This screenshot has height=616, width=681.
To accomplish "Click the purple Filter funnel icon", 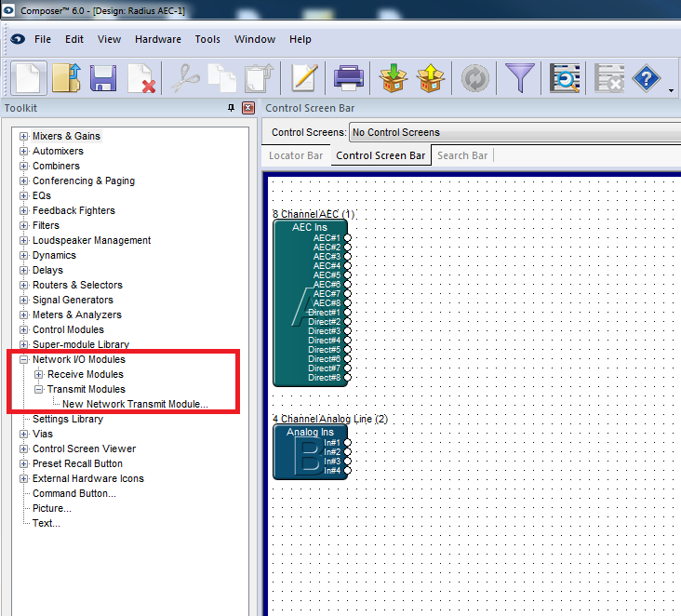I will click(x=520, y=78).
